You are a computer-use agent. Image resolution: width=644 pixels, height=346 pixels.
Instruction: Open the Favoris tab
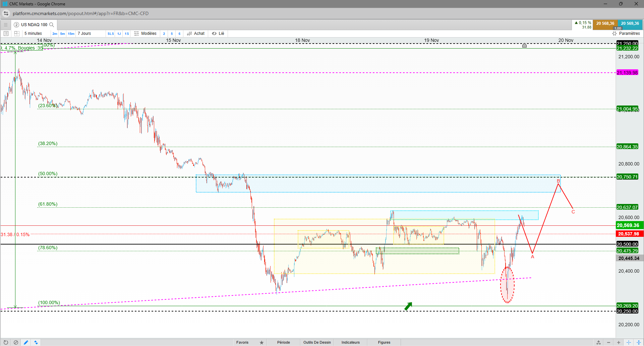[242, 342]
